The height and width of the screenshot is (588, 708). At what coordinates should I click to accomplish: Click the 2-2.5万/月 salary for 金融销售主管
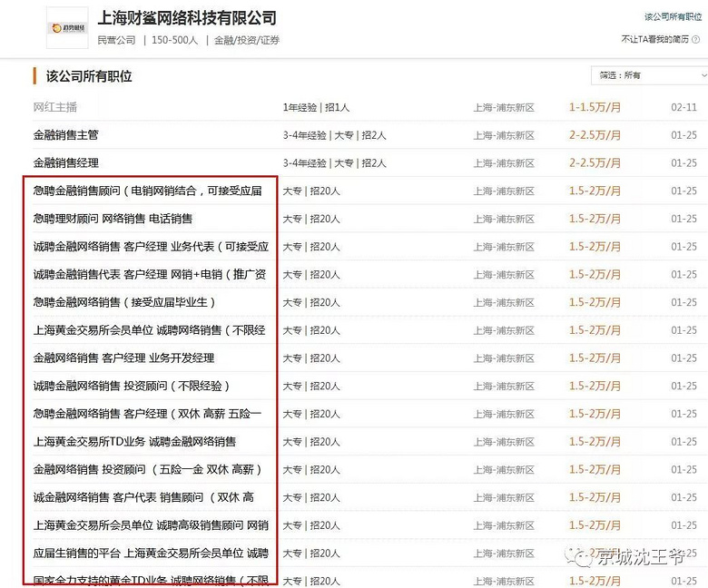pyautogui.click(x=595, y=135)
